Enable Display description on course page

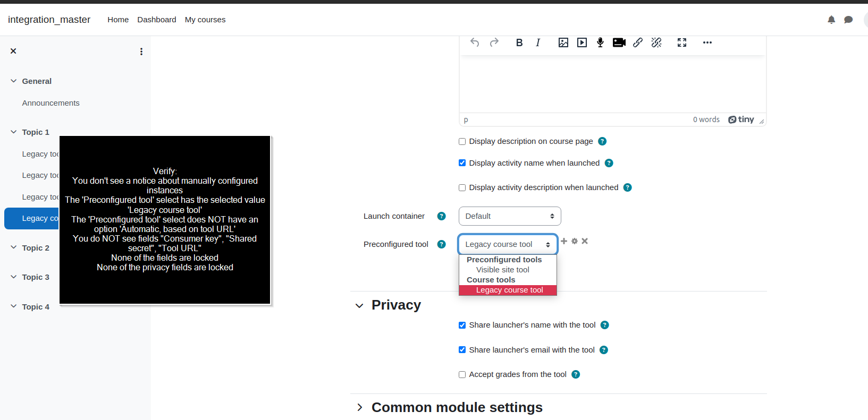point(462,141)
